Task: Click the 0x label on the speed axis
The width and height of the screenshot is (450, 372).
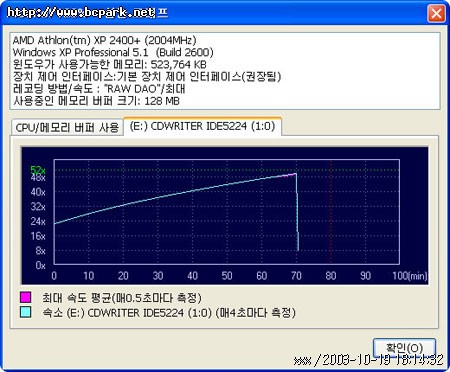Action: [x=40, y=265]
